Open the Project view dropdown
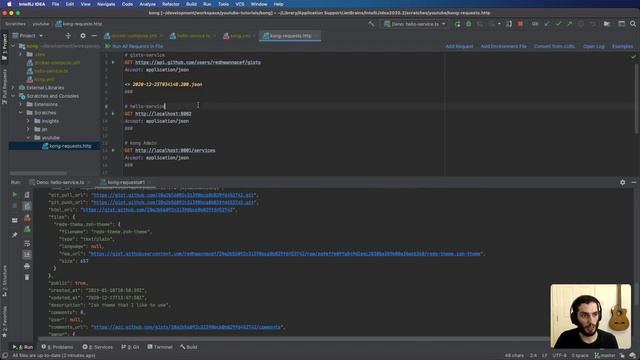640x360 pixels. [x=28, y=36]
